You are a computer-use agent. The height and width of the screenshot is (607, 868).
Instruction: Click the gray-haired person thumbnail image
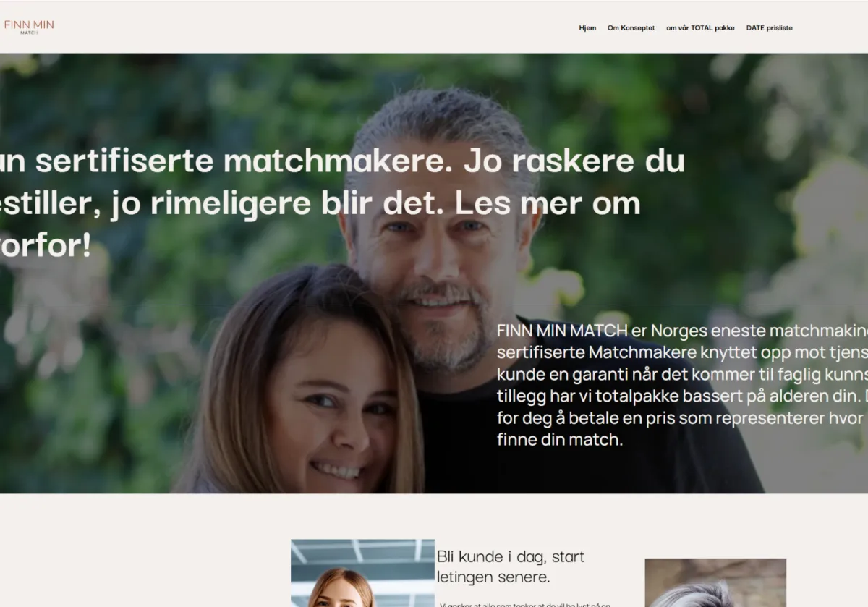pos(715,582)
